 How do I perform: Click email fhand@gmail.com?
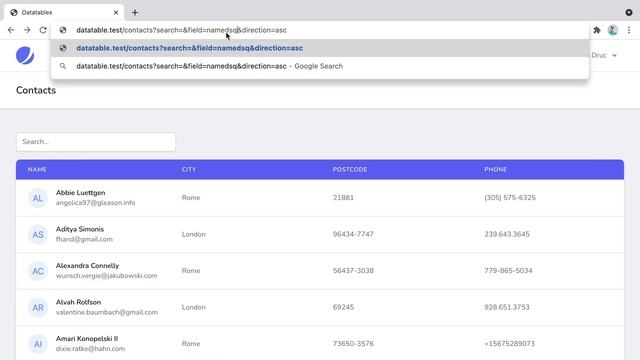(x=84, y=239)
